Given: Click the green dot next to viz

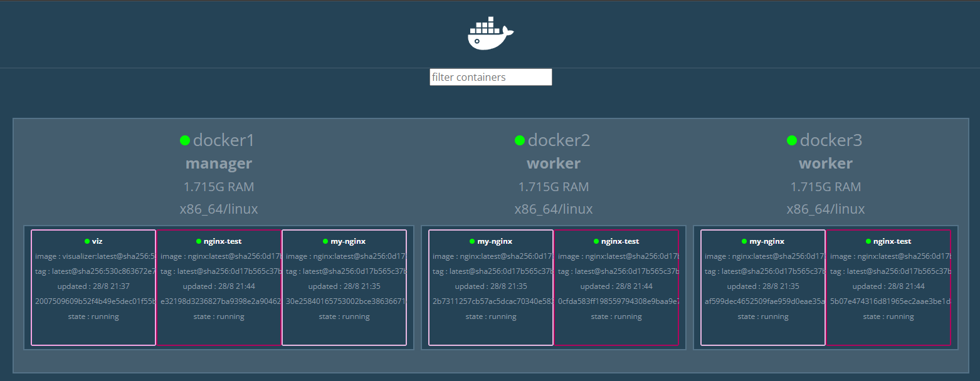Looking at the screenshot, I should point(87,241).
